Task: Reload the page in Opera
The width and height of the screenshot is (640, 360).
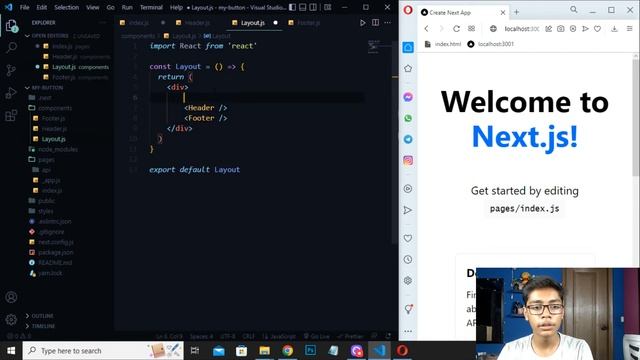Action: point(456,29)
